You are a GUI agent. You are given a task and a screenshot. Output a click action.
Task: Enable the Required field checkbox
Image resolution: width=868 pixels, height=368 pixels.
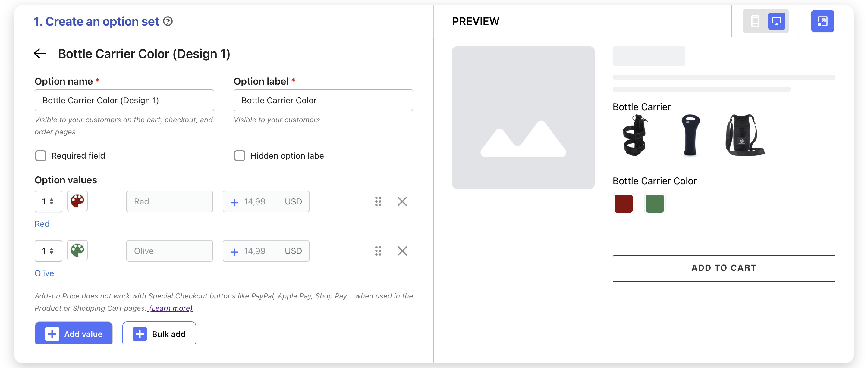(41, 156)
